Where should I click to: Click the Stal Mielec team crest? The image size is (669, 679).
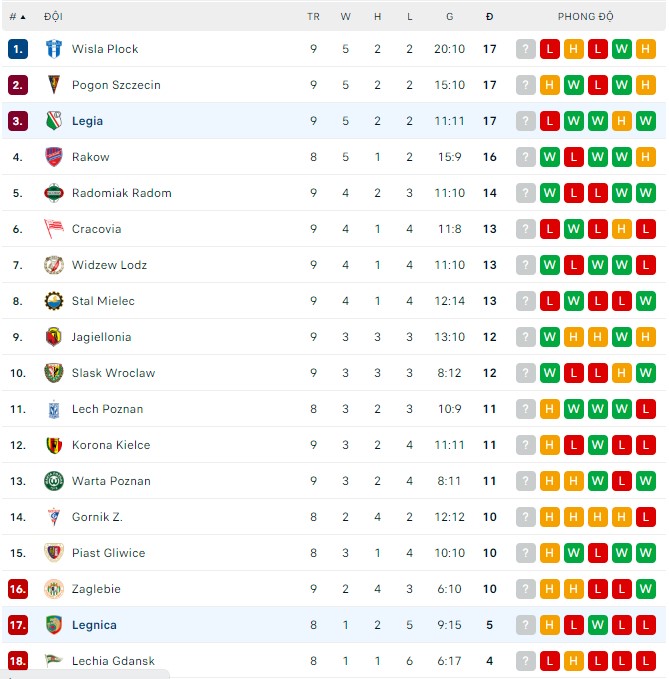pyautogui.click(x=54, y=301)
